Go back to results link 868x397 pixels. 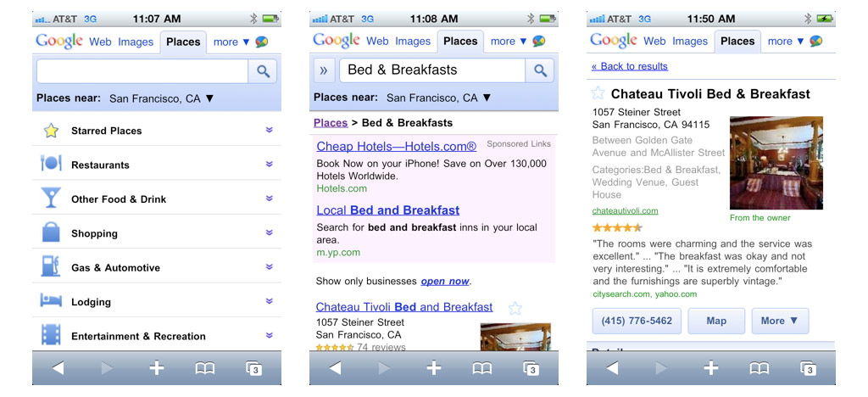click(629, 66)
